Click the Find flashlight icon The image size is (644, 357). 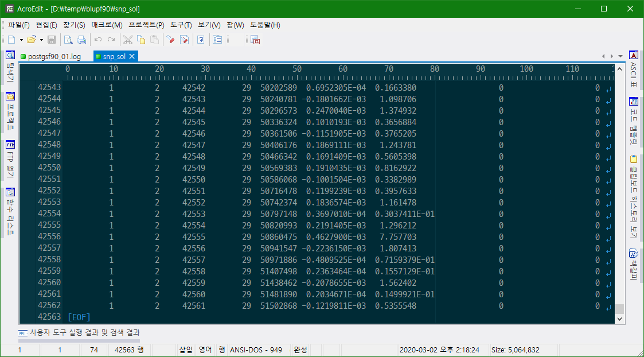coord(171,40)
